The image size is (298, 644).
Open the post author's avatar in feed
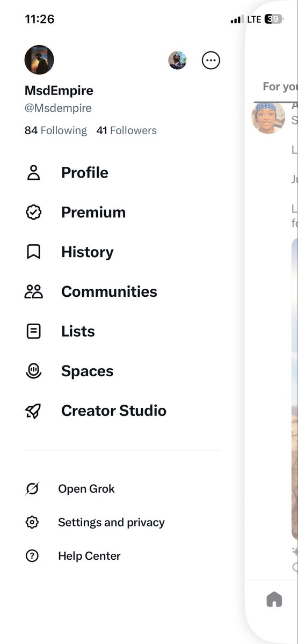(x=268, y=117)
